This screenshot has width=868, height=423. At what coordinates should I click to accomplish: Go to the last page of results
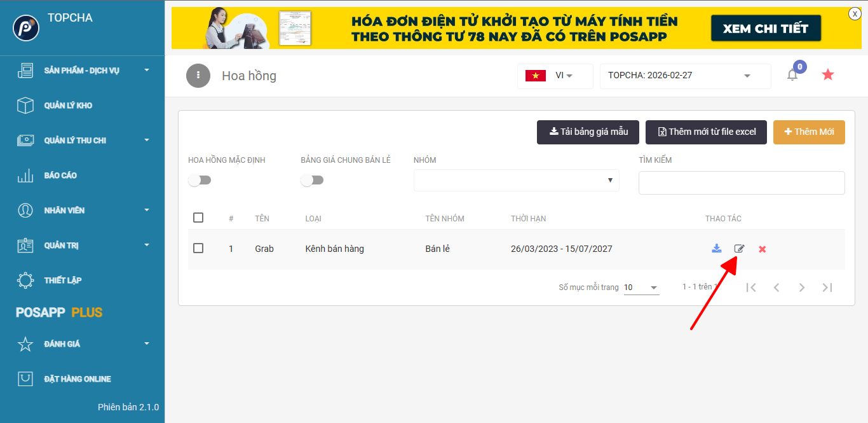pos(827,288)
